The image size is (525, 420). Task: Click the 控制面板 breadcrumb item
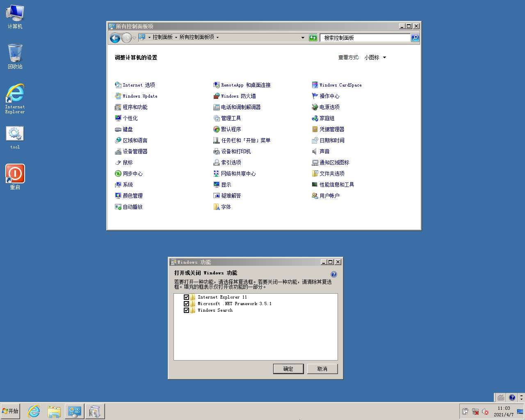click(x=162, y=37)
